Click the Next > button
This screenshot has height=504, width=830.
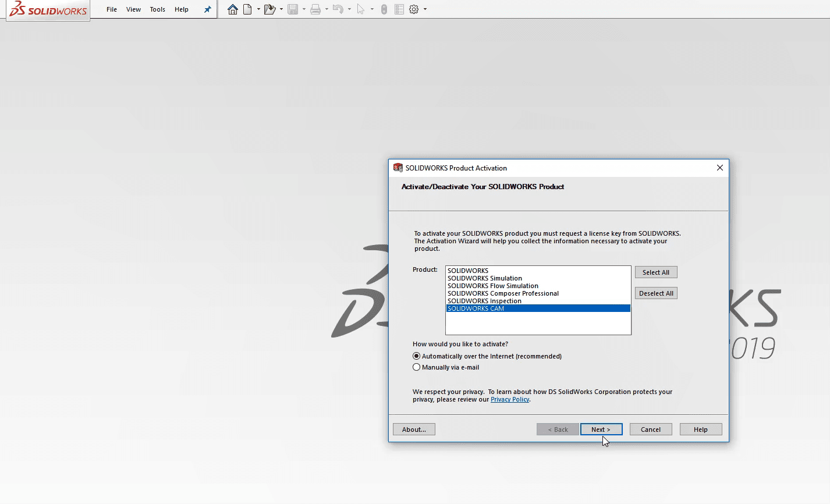coord(601,430)
